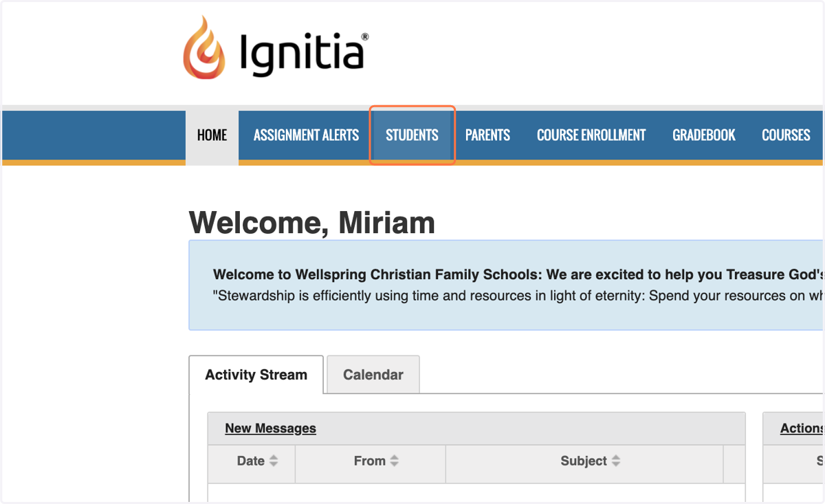Open the Actions panel heading link
The height and width of the screenshot is (504, 825).
(x=801, y=428)
